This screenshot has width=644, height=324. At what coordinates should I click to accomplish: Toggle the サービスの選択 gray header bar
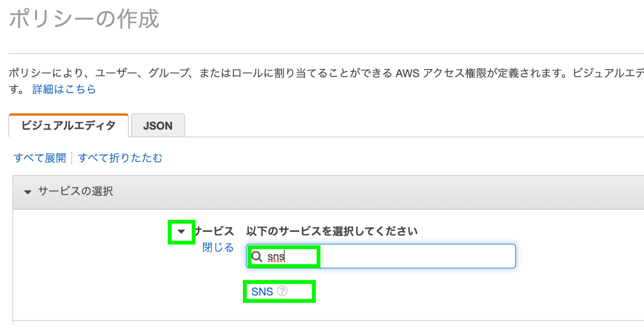pyautogui.click(x=328, y=192)
